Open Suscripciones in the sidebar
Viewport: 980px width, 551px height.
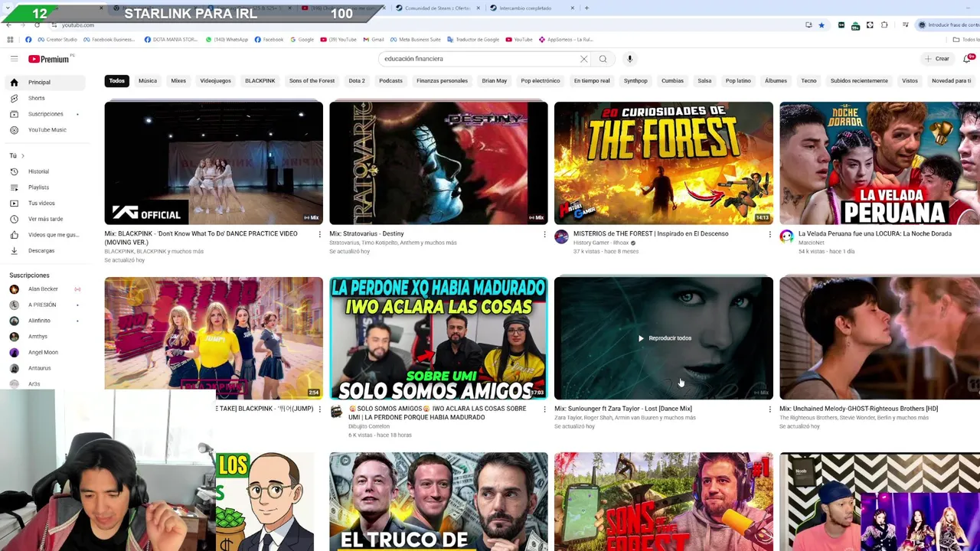45,114
